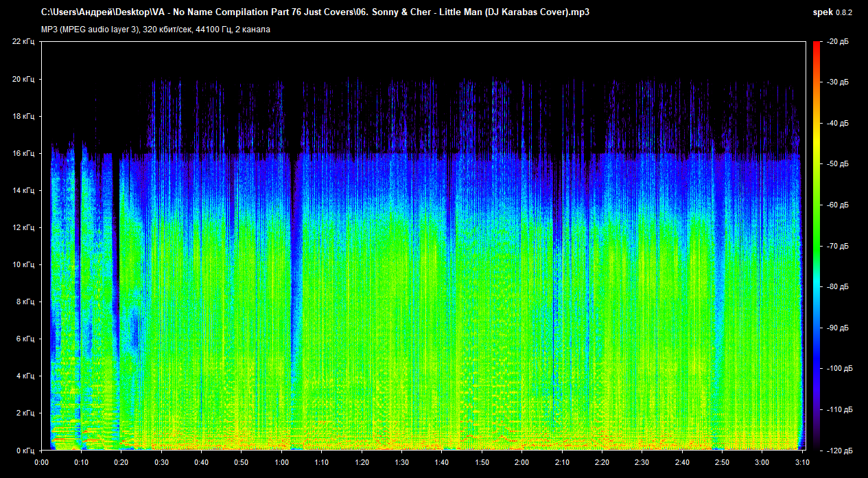Click the 3:10 time axis label

pyautogui.click(x=801, y=462)
